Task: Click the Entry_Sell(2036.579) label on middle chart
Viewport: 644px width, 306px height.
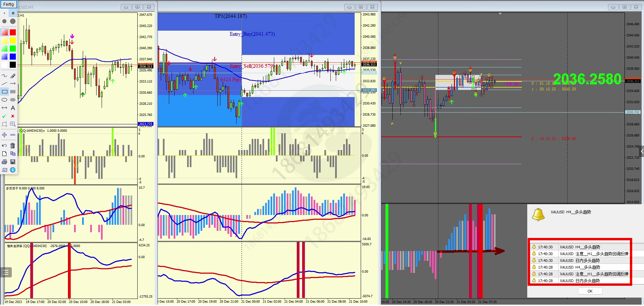Action: (x=252, y=66)
